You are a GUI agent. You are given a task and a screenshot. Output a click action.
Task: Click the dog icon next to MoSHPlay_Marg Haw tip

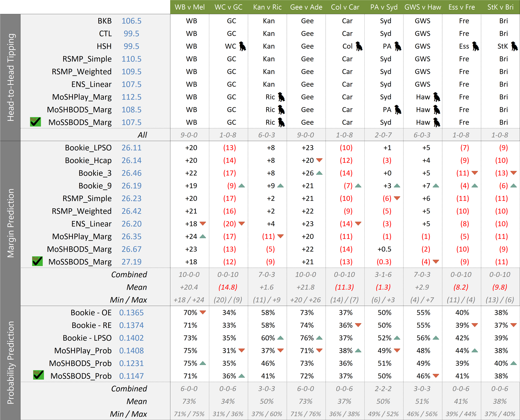[x=437, y=97]
